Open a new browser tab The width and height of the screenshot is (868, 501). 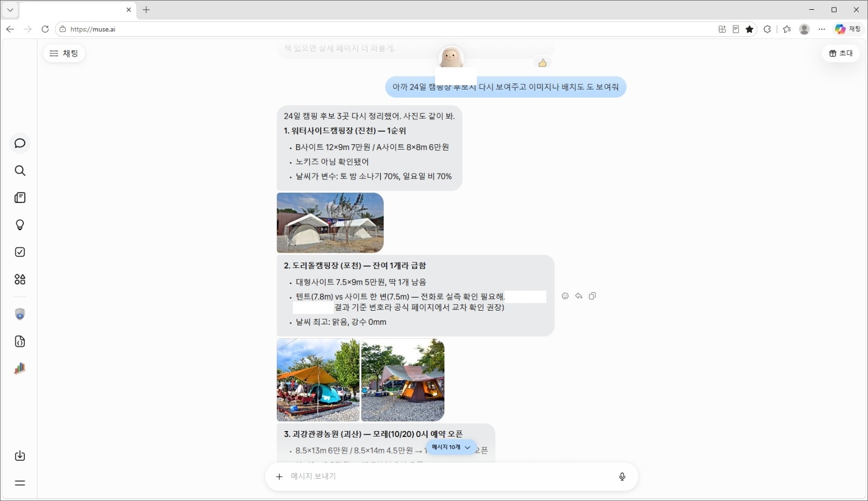point(146,10)
